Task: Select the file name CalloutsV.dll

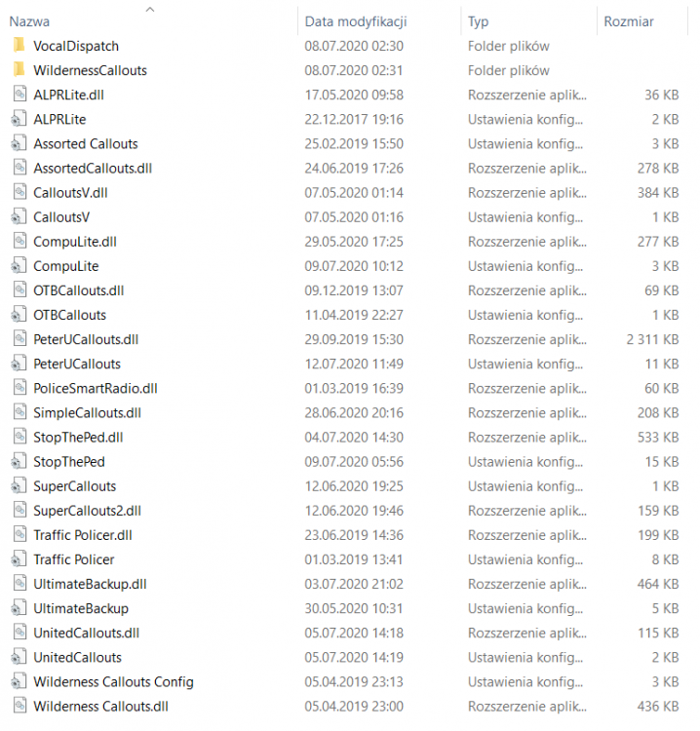Action: (x=70, y=193)
